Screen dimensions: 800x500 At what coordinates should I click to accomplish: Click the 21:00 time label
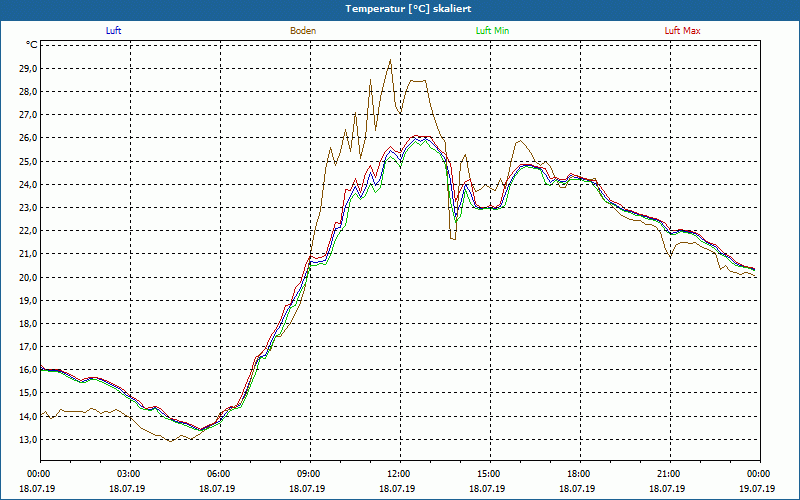click(670, 474)
